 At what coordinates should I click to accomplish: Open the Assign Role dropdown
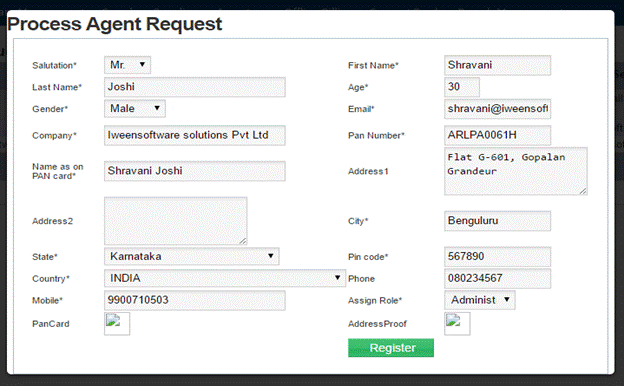point(480,300)
